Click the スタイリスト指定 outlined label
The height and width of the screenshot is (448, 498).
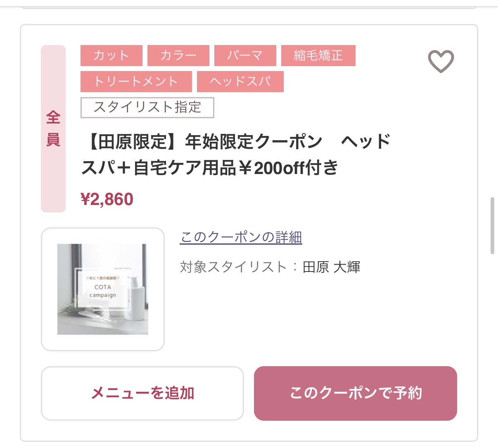(147, 107)
